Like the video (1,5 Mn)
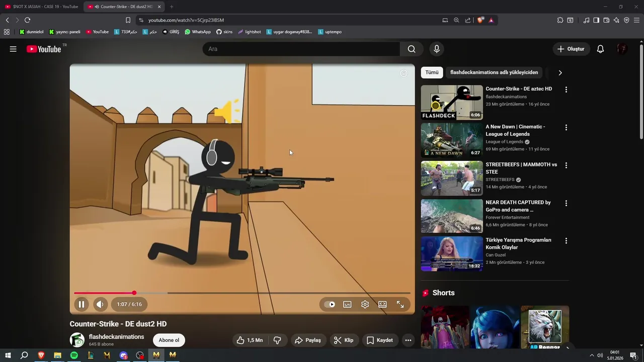This screenshot has height=362, width=644. [250, 340]
